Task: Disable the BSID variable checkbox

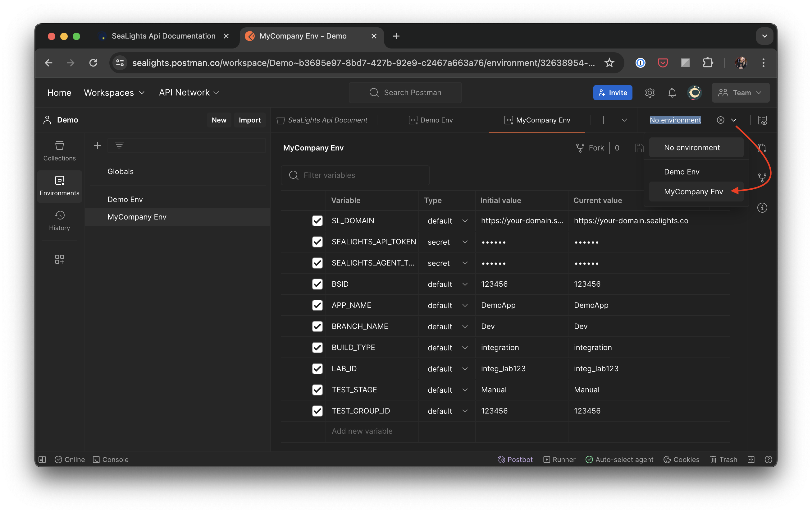Action: [317, 284]
